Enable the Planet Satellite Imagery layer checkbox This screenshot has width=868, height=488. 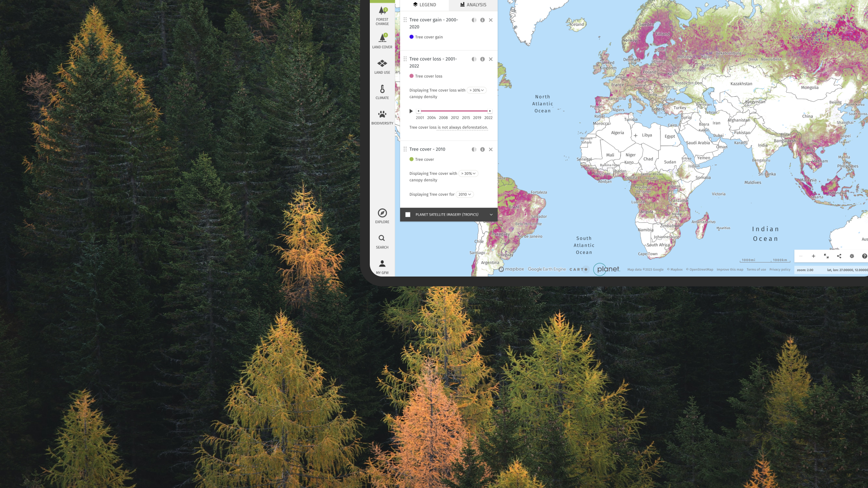(408, 214)
